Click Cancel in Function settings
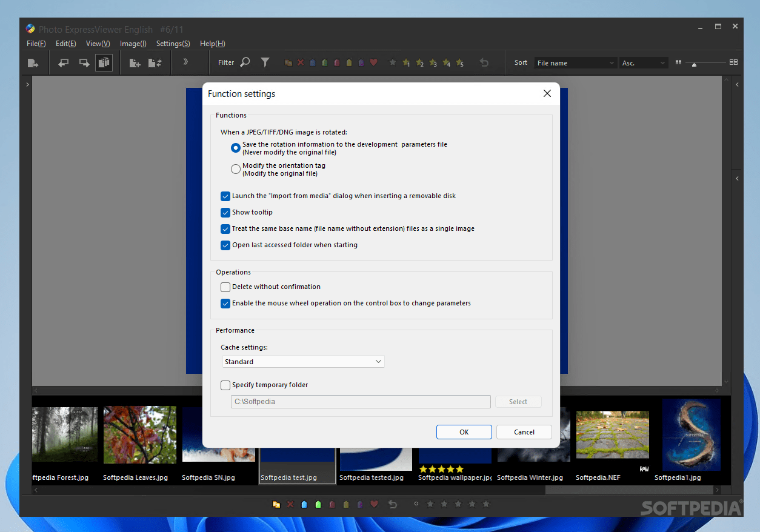 coord(524,432)
